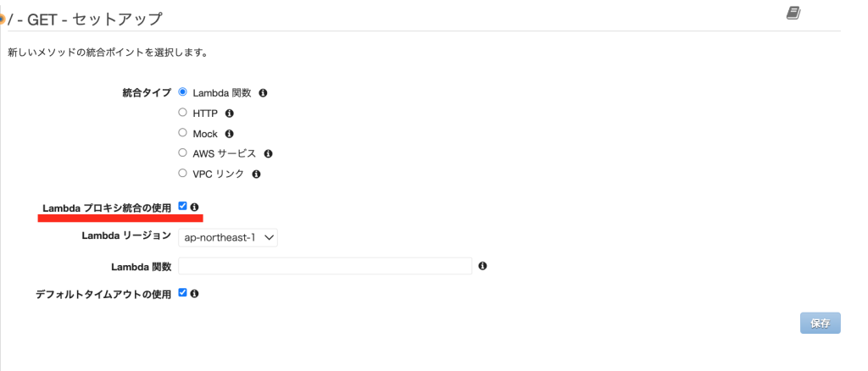Image resolution: width=868 pixels, height=371 pixels.
Task: Show info for VPC リンク option
Action: pos(256,174)
